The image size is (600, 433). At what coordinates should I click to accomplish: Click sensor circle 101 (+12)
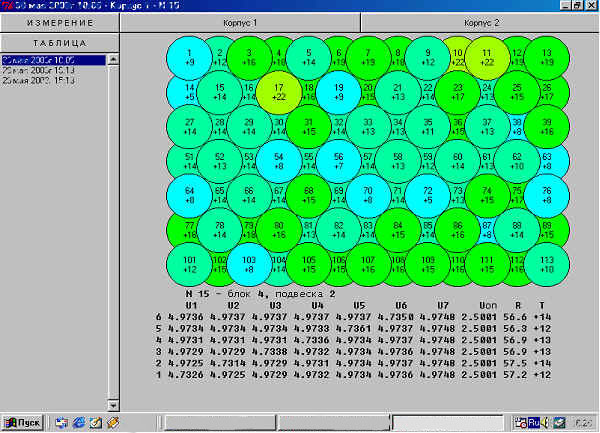pos(189,265)
